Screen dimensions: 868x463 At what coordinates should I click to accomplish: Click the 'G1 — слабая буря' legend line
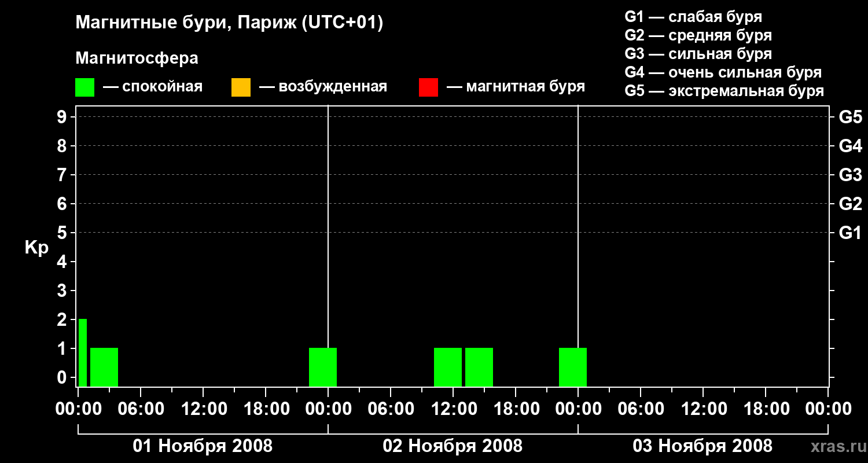[x=693, y=17]
